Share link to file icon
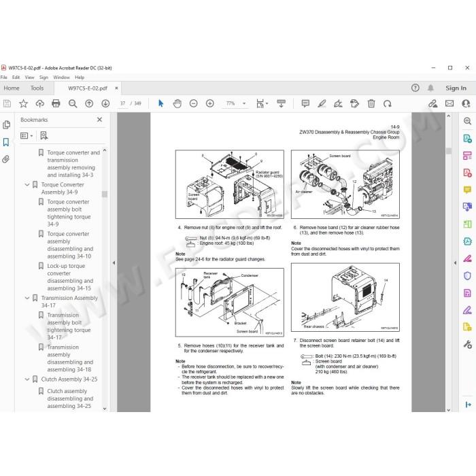Viewport: 476px width, 476px height. click(x=433, y=104)
